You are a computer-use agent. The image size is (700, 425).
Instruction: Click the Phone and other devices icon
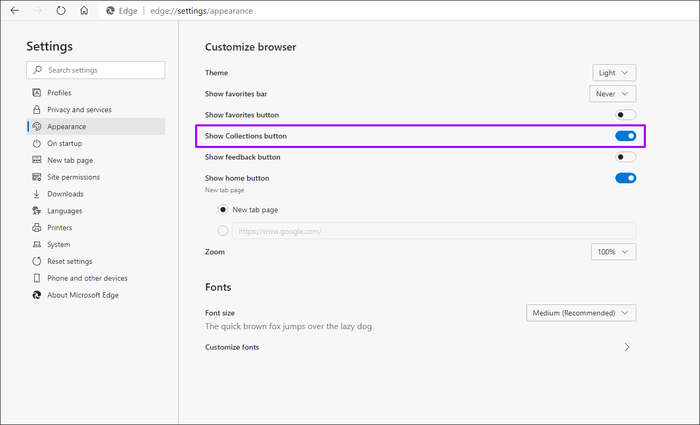(37, 278)
